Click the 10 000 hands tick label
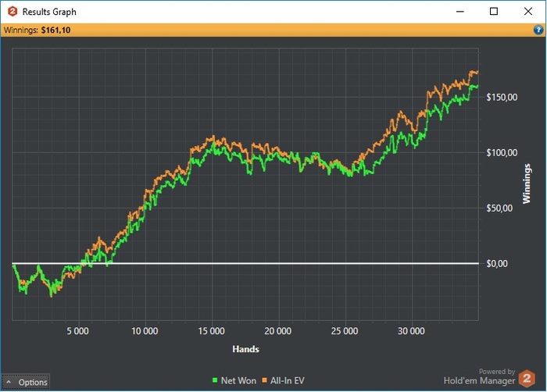547x392 pixels. click(145, 331)
